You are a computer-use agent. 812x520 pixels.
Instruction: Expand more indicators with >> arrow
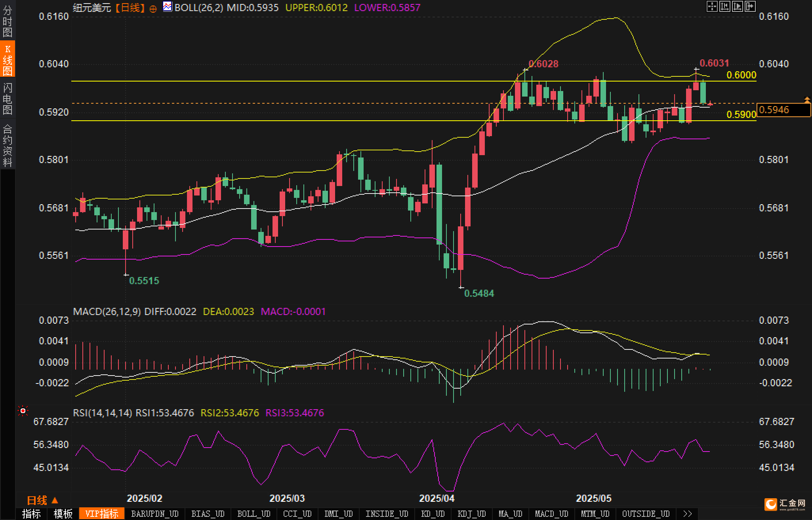[687, 514]
